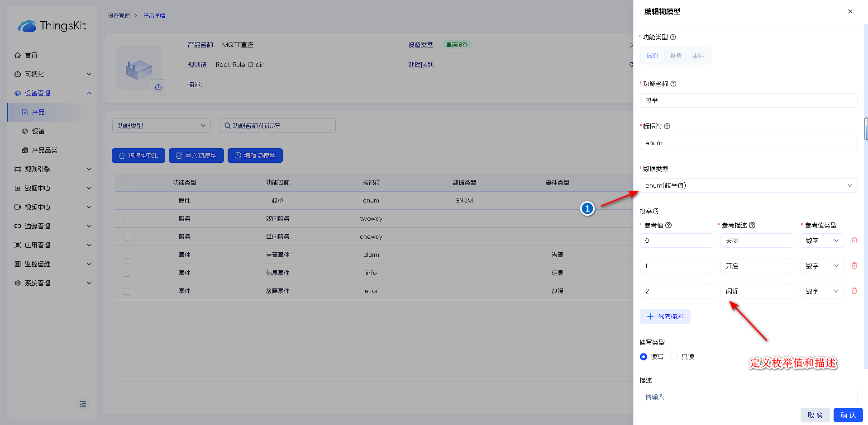Click help icon next to 功能类型 label
The height and width of the screenshot is (425, 868).
coord(673,37)
